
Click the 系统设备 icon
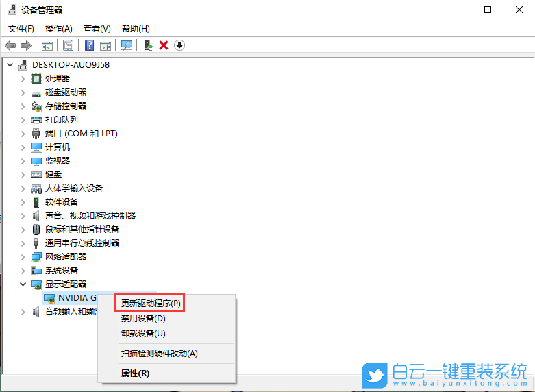point(36,271)
